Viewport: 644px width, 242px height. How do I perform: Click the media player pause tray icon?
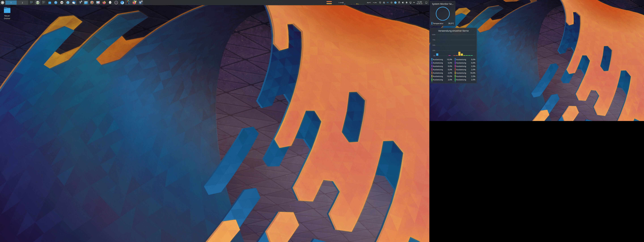pos(392,2)
